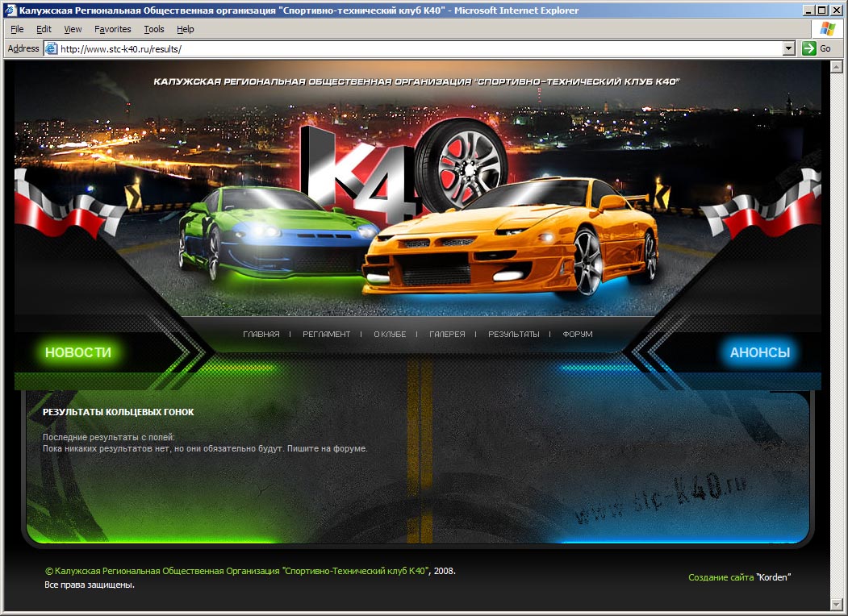
Task: Click the site title text in banner
Action: click(x=416, y=81)
